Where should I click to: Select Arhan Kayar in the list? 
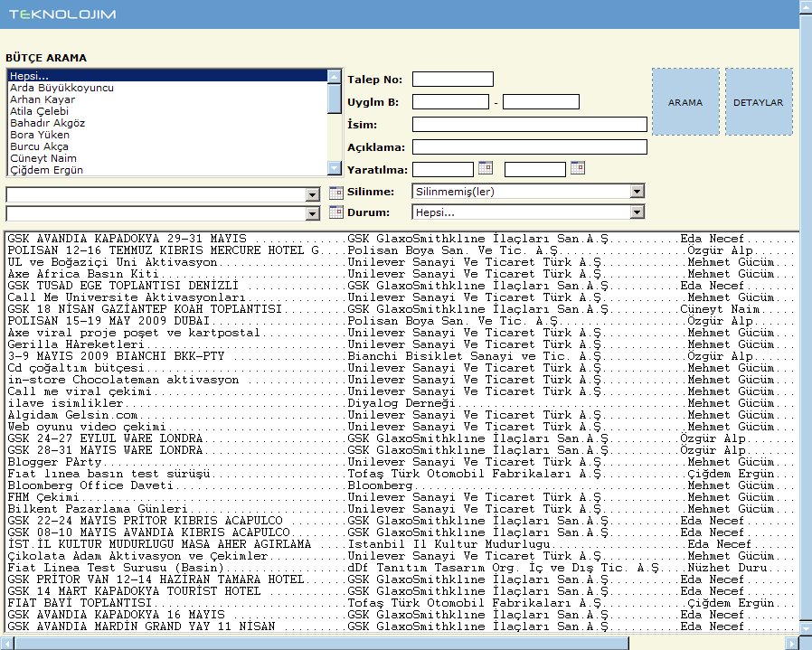(x=168, y=99)
